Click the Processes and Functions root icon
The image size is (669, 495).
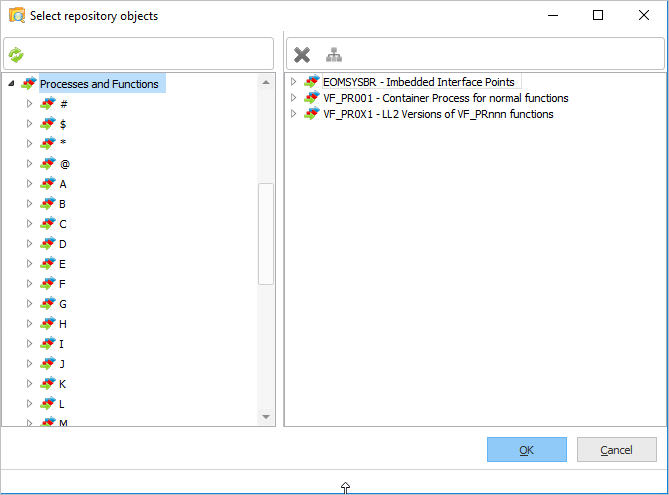29,84
